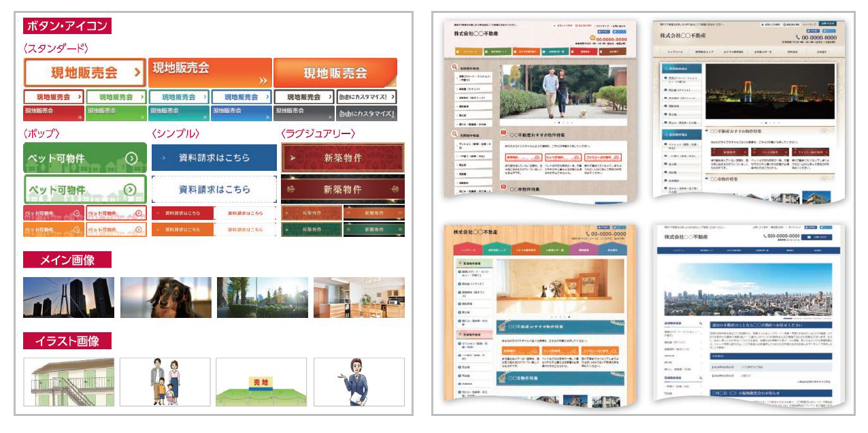Click the large white-bordered 現地販売会 button
The height and width of the screenshot is (433, 868).
coord(84,73)
